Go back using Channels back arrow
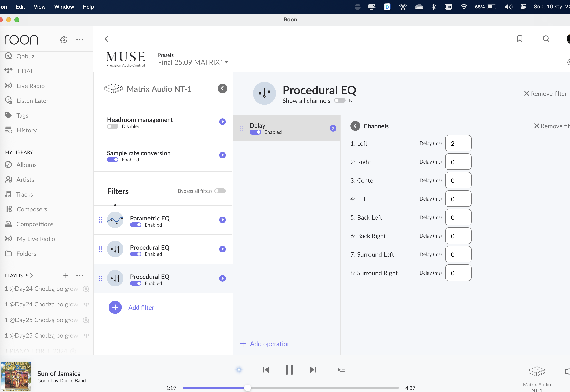 (355, 126)
